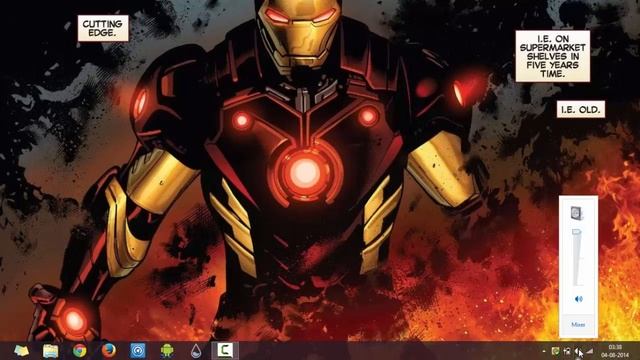Viewport: 640px width, 360px height.
Task: Open File Explorer from the taskbar
Action: click(x=51, y=351)
